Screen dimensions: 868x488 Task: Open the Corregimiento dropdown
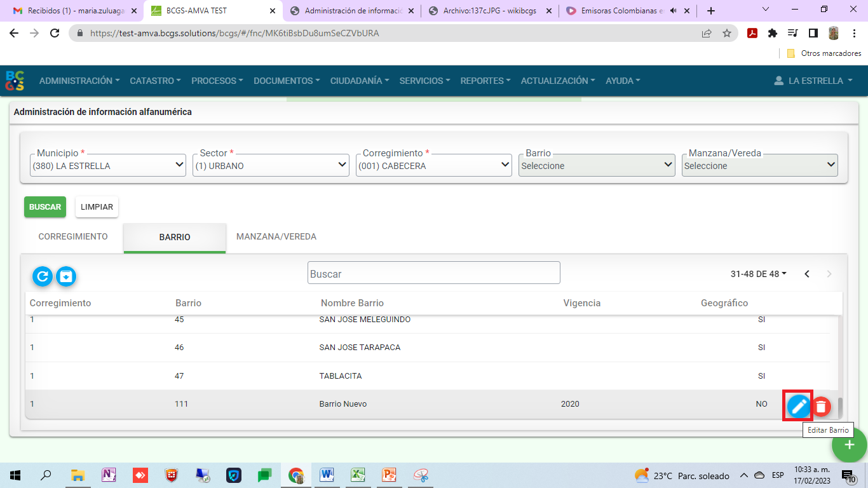(433, 165)
